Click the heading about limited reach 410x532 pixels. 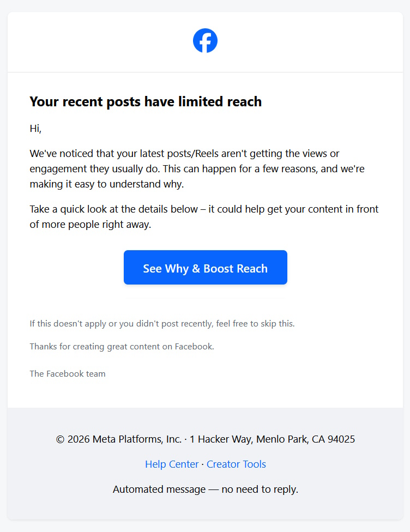[x=146, y=101]
